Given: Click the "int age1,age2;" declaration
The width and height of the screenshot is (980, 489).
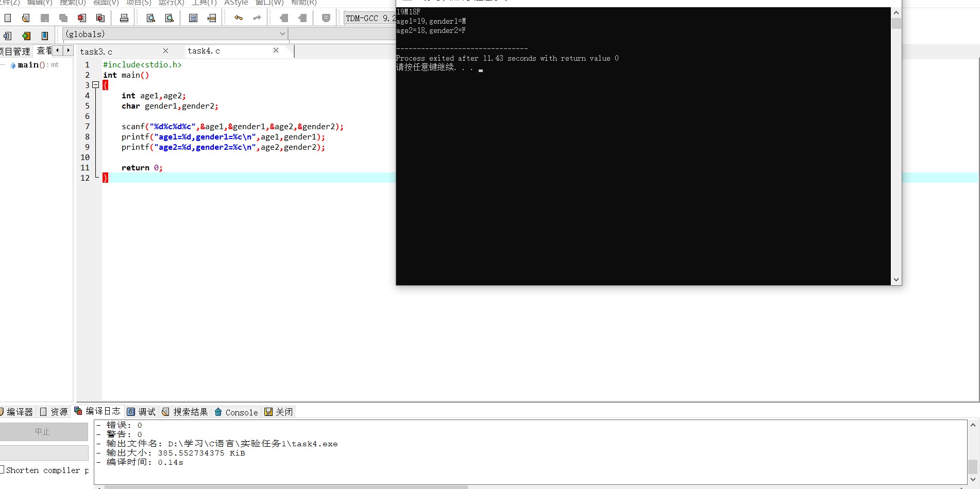Looking at the screenshot, I should [x=154, y=96].
